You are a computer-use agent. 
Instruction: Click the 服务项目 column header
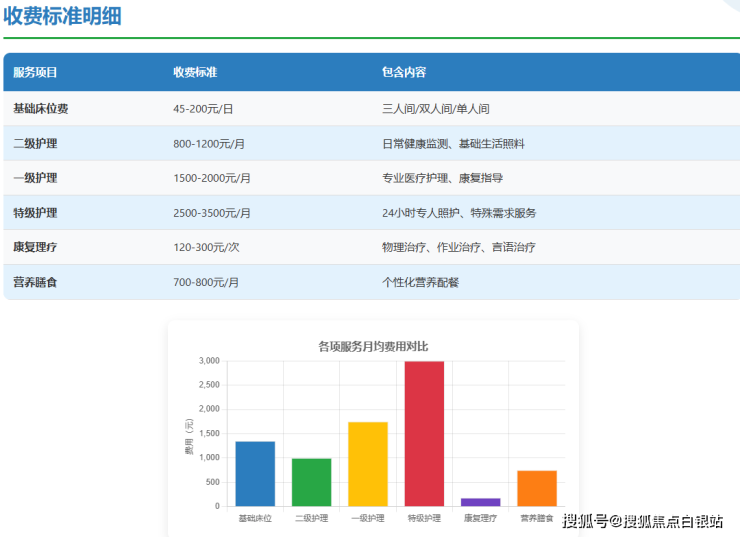(35, 73)
